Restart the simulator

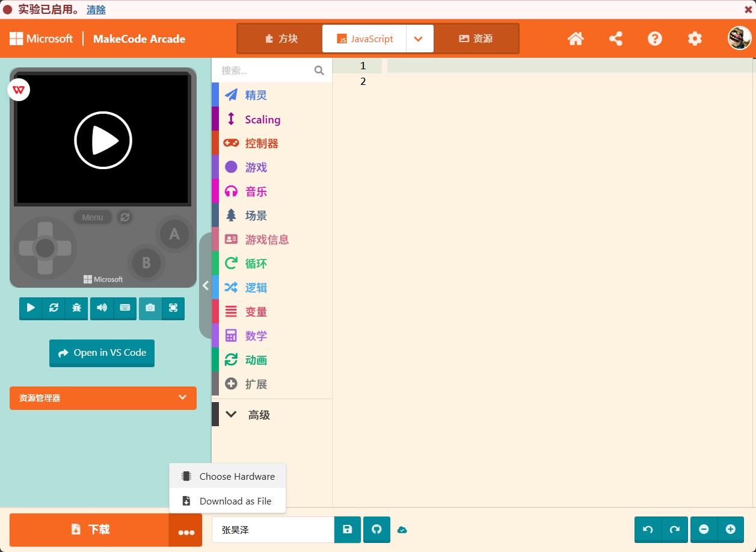[x=54, y=308]
